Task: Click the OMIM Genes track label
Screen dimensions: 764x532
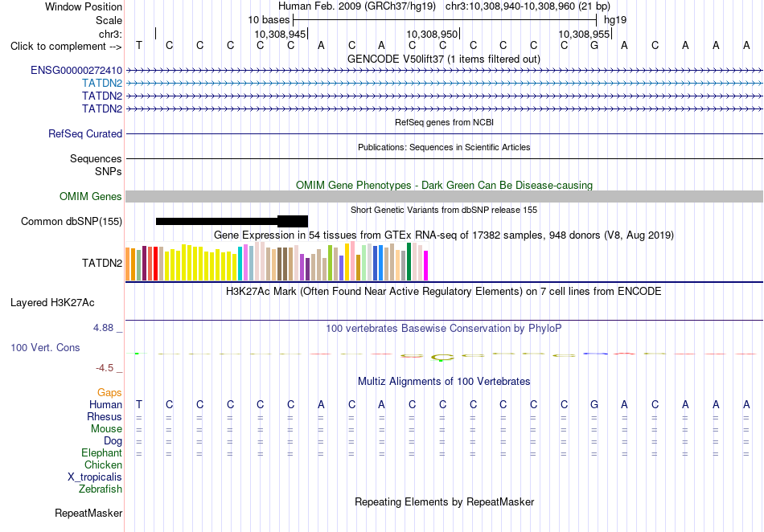Action: 91,197
